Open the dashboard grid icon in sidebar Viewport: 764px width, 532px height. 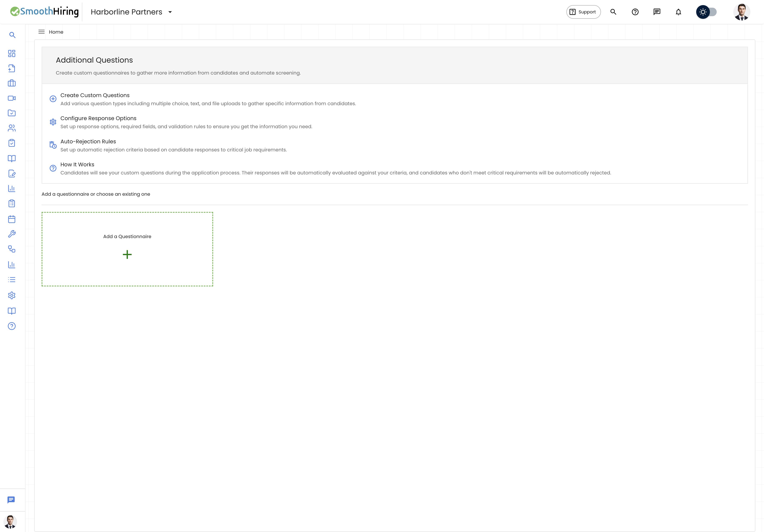coord(12,53)
